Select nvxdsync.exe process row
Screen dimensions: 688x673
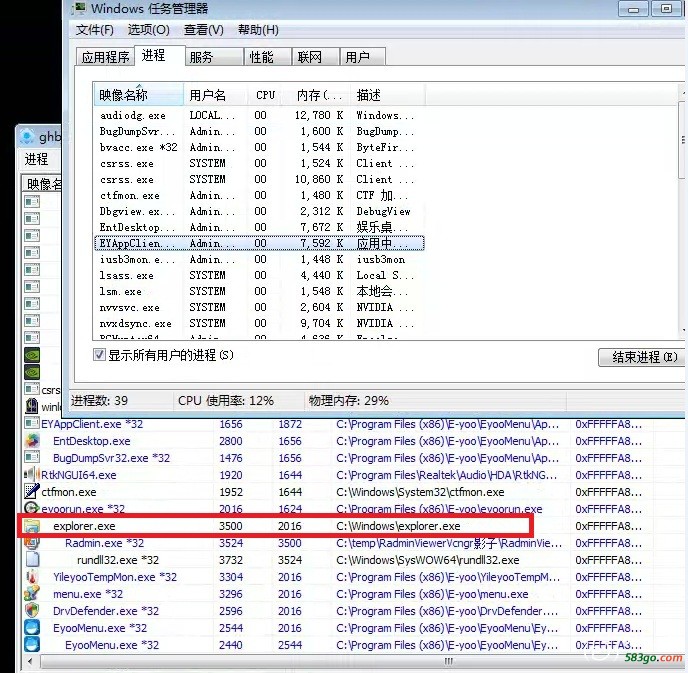point(259,323)
